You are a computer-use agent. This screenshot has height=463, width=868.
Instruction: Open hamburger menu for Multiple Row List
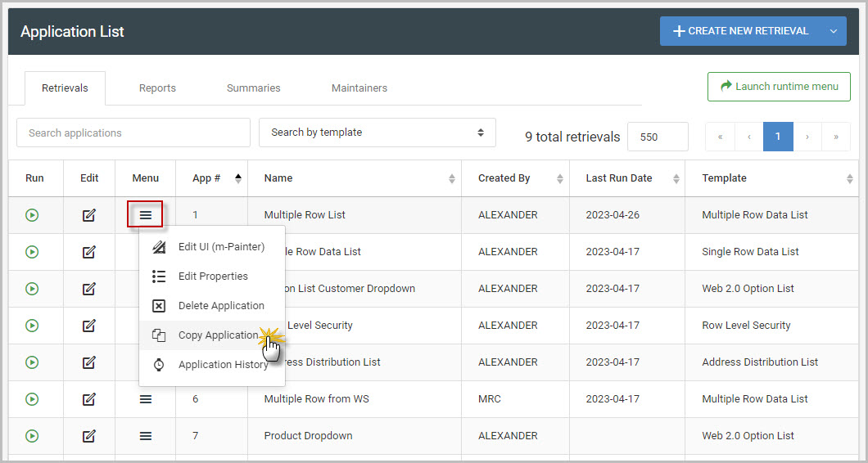[145, 215]
